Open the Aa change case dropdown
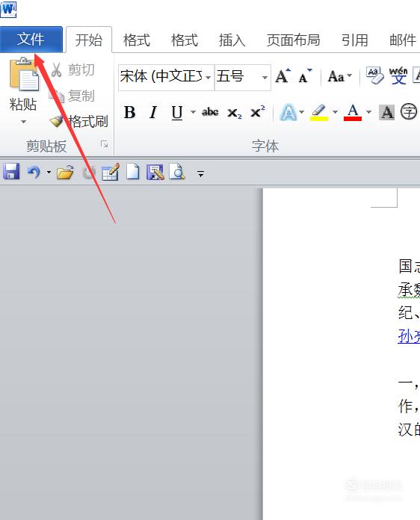The image size is (420, 520). click(x=339, y=77)
